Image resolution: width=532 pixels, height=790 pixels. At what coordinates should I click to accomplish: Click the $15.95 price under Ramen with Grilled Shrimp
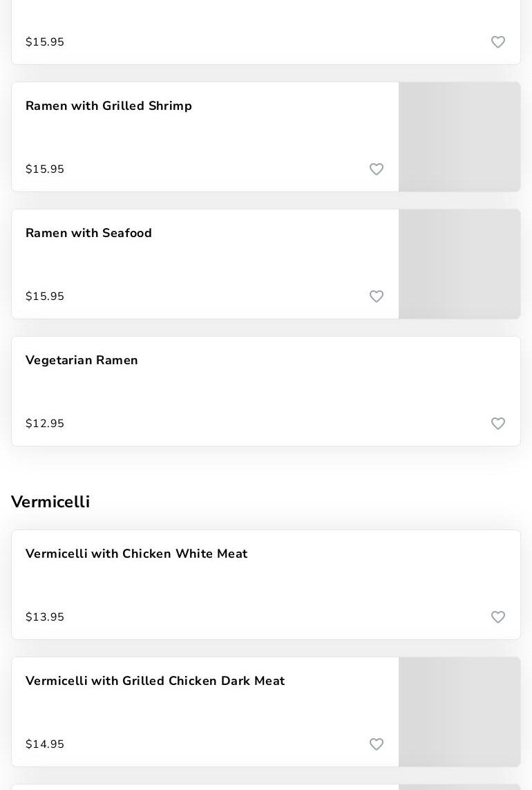(x=45, y=169)
